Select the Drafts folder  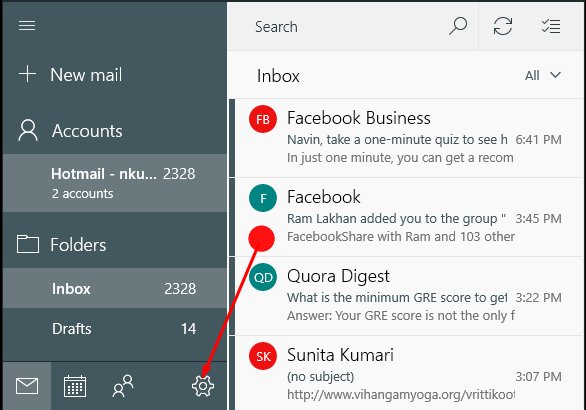pyautogui.click(x=115, y=329)
